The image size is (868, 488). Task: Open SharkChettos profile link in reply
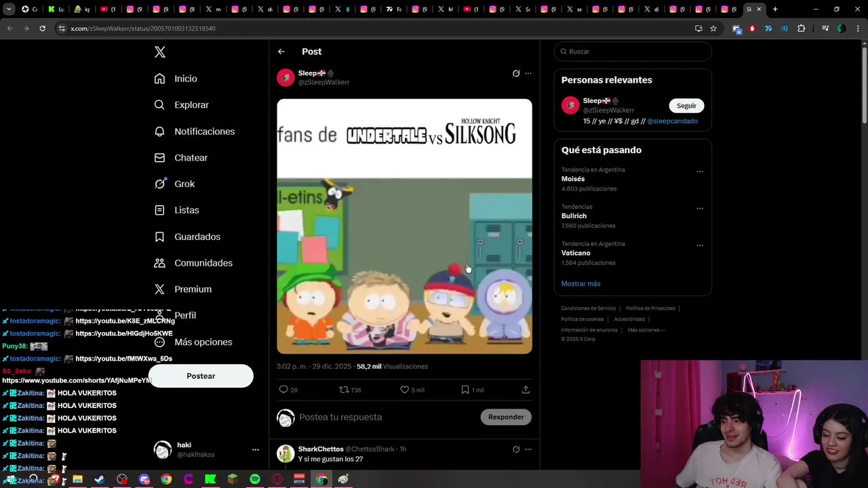(321, 449)
